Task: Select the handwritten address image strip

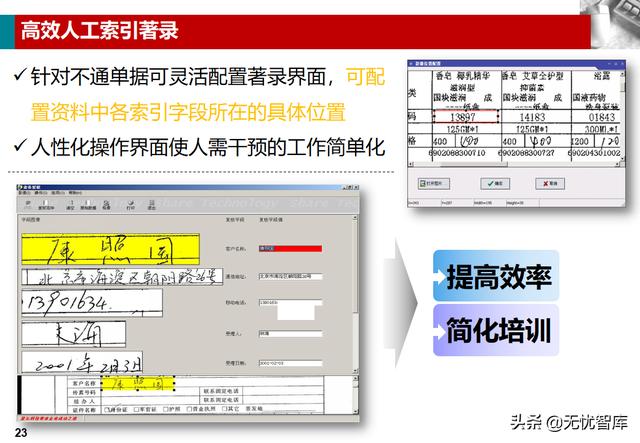Action: coord(122,277)
